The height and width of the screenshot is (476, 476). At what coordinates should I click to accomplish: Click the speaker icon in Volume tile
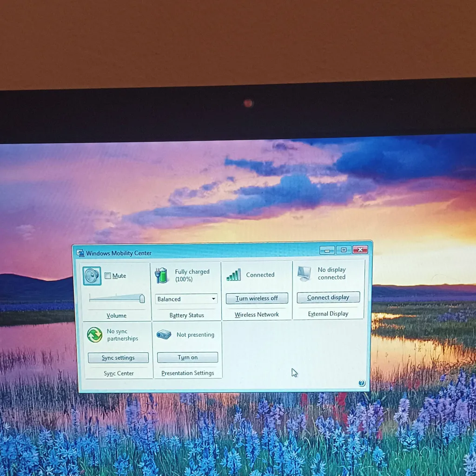pyautogui.click(x=92, y=275)
